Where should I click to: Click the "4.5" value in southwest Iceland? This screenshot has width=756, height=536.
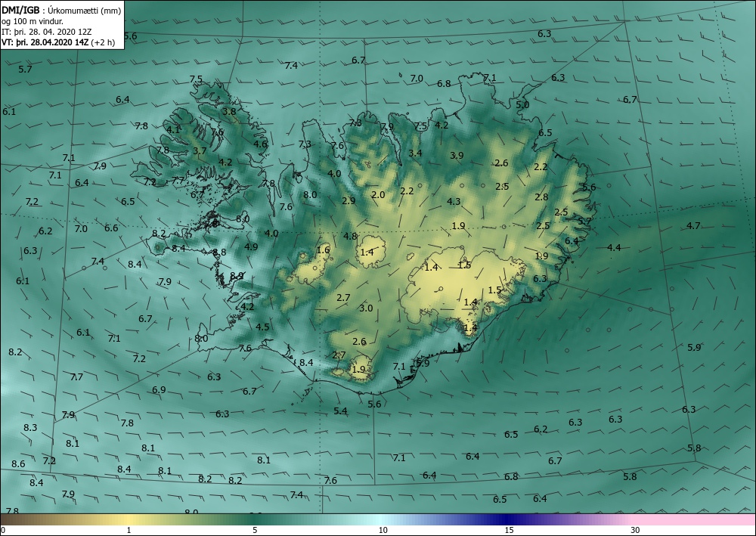(262, 327)
